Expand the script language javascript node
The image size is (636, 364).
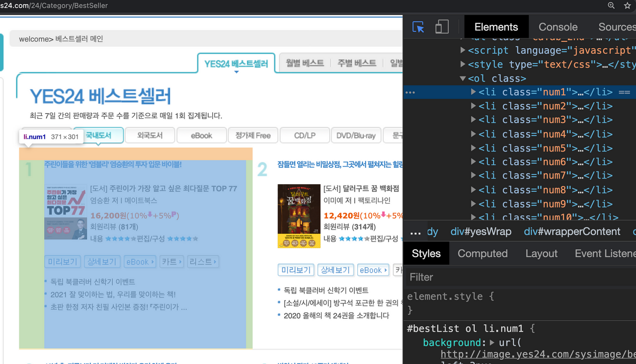click(x=463, y=50)
